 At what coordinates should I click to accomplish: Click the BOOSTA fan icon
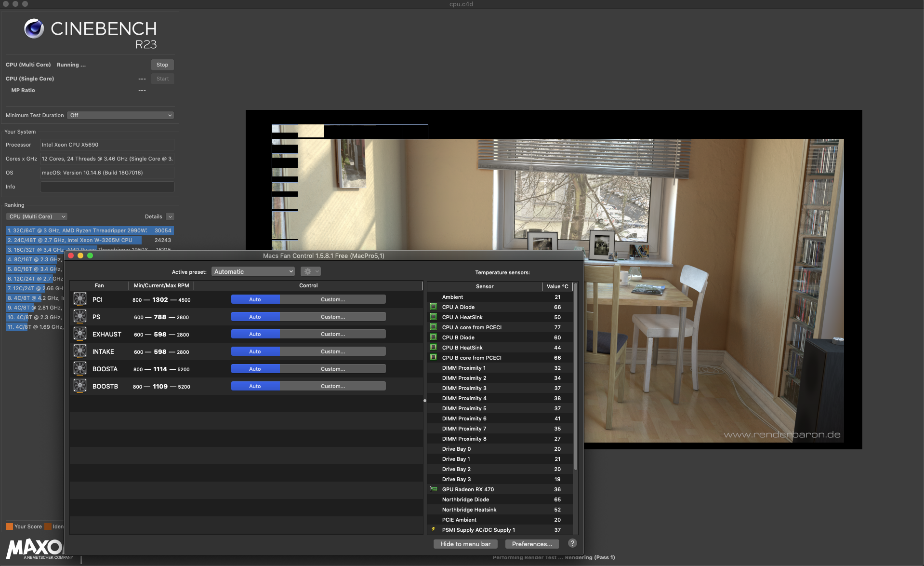coord(80,369)
